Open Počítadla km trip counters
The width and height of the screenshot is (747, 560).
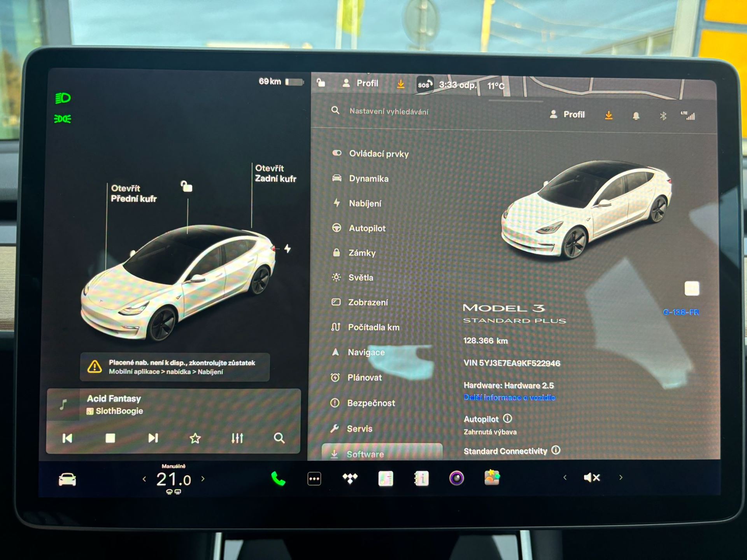(x=365, y=327)
